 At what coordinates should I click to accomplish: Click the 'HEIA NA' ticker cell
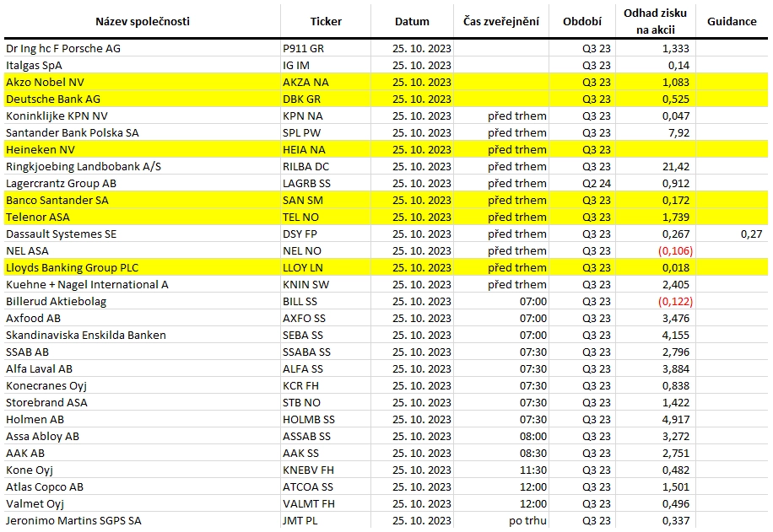tap(326, 149)
